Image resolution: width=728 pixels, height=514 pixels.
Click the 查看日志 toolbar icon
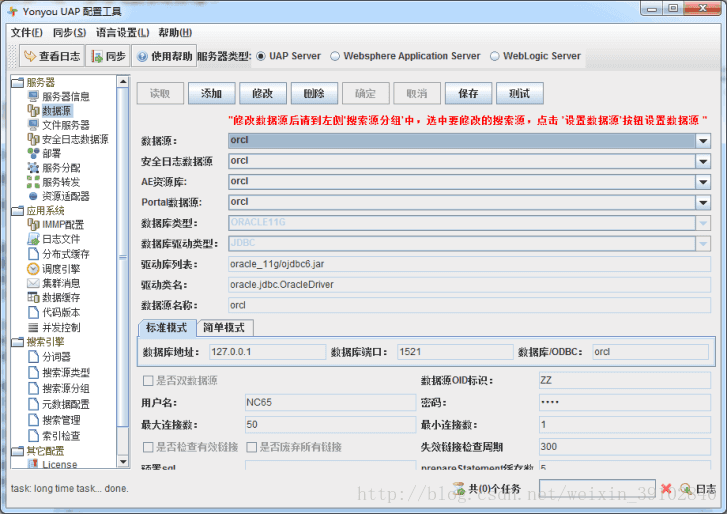(x=30, y=56)
